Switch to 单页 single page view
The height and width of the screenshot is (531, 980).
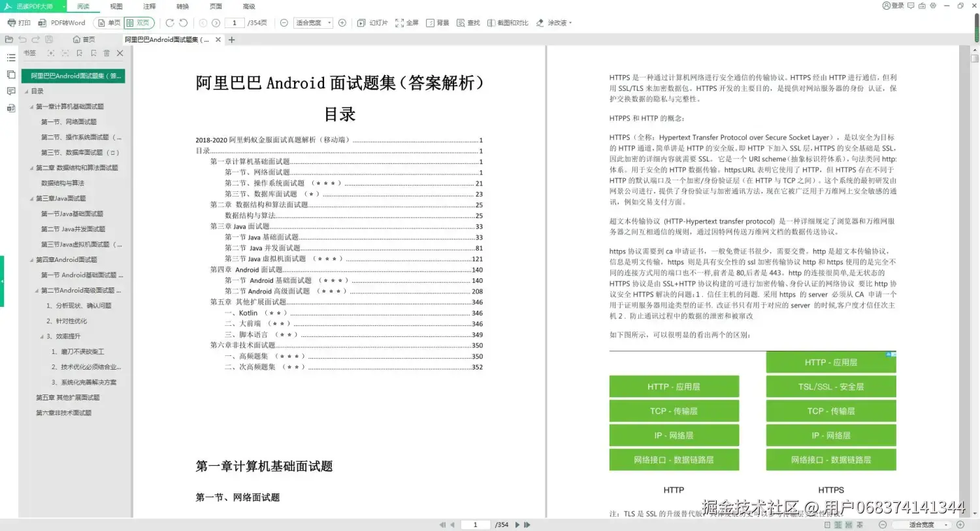109,23
